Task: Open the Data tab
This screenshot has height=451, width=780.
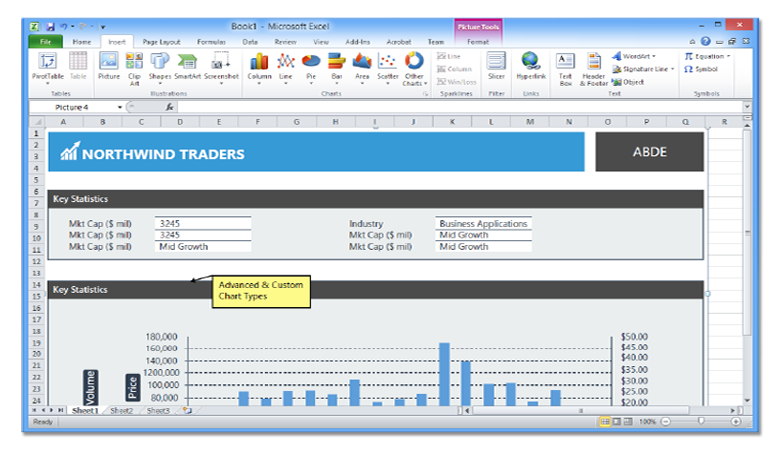Action: (250, 42)
